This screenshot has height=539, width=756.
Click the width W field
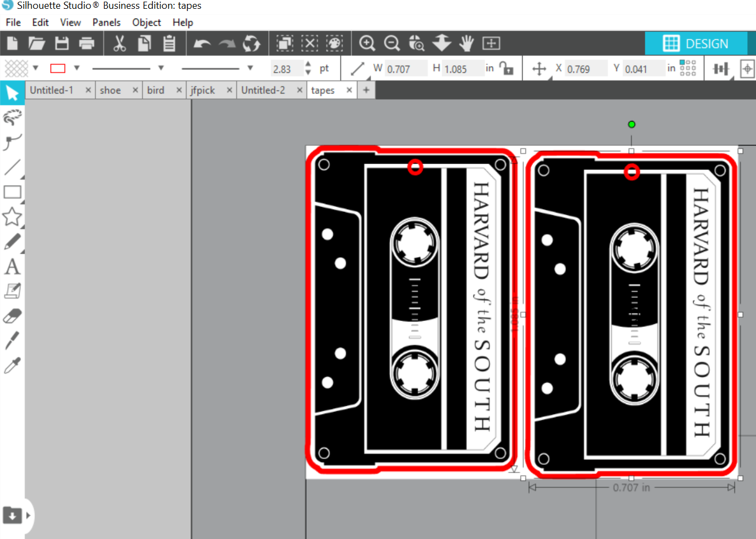pyautogui.click(x=405, y=68)
